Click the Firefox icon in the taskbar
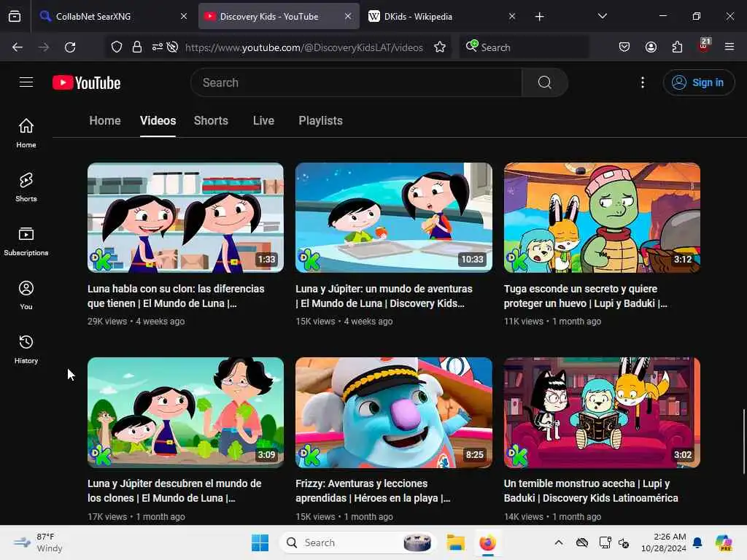The width and height of the screenshot is (747, 560). pos(487,542)
